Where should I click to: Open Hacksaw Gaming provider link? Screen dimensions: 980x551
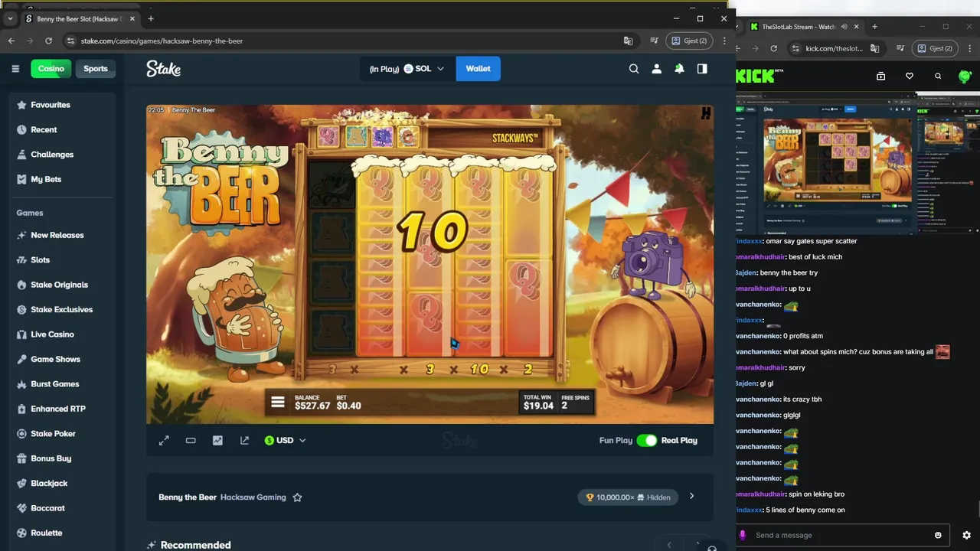253,497
